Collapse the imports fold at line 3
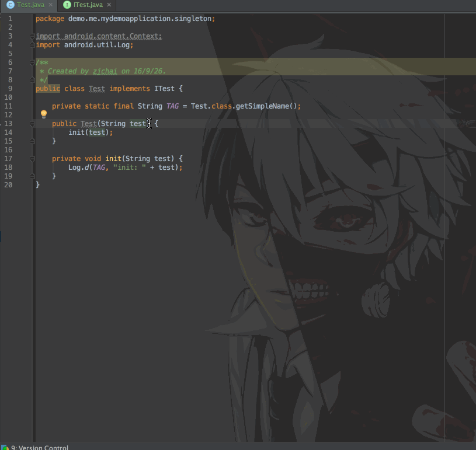 click(x=32, y=36)
